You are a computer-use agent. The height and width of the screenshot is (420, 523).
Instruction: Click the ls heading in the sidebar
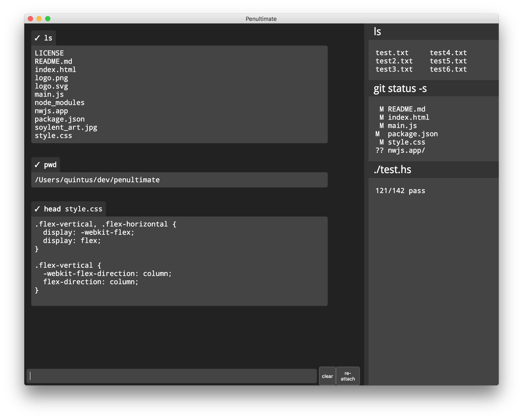tap(377, 32)
